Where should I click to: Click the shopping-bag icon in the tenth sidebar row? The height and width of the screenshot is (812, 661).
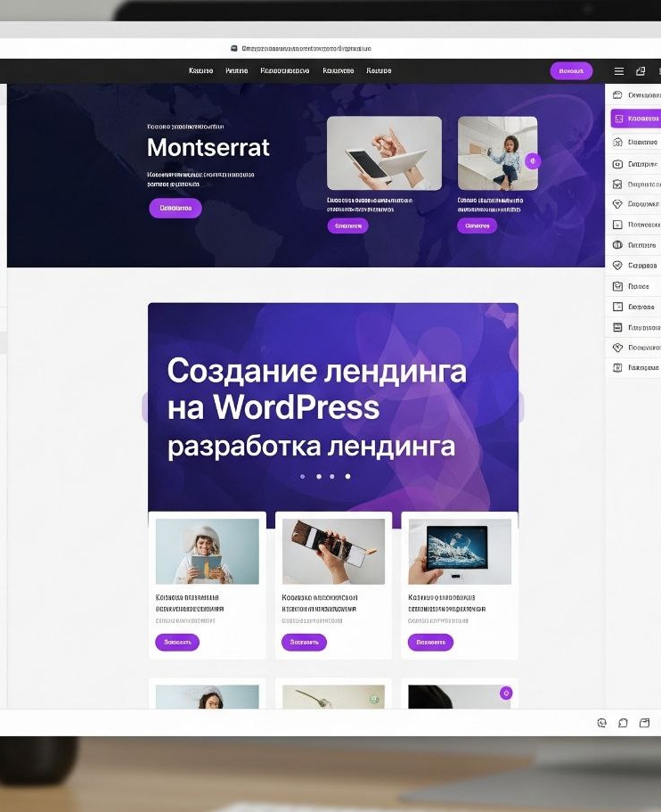click(x=617, y=286)
